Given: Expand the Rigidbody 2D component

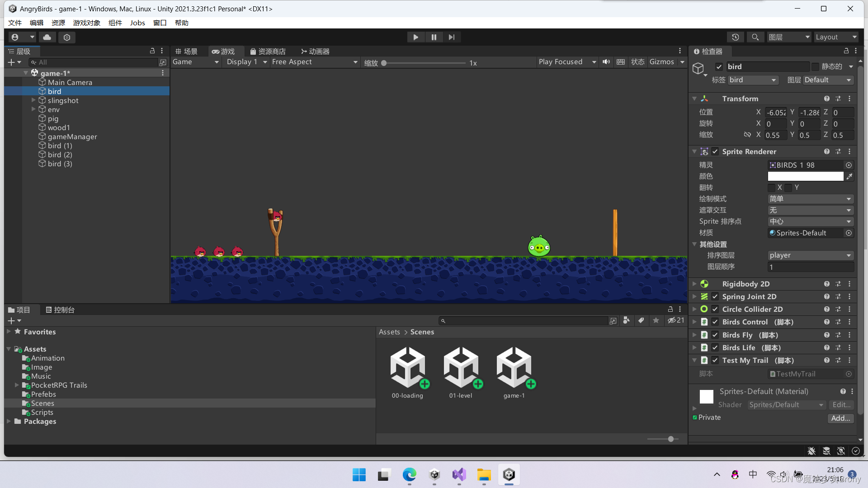Looking at the screenshot, I should coord(694,284).
